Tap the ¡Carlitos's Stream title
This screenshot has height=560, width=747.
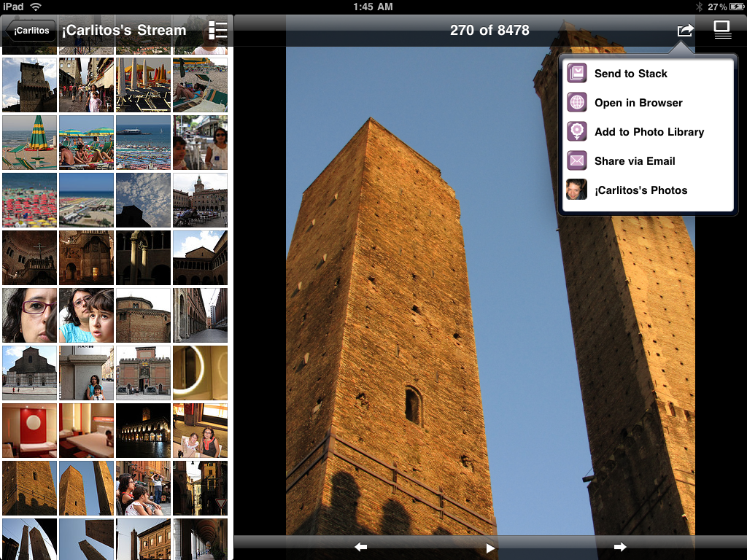pos(124,30)
